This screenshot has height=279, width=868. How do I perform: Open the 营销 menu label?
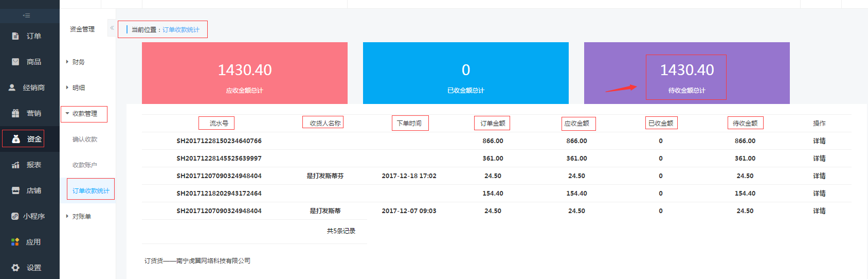click(x=34, y=113)
